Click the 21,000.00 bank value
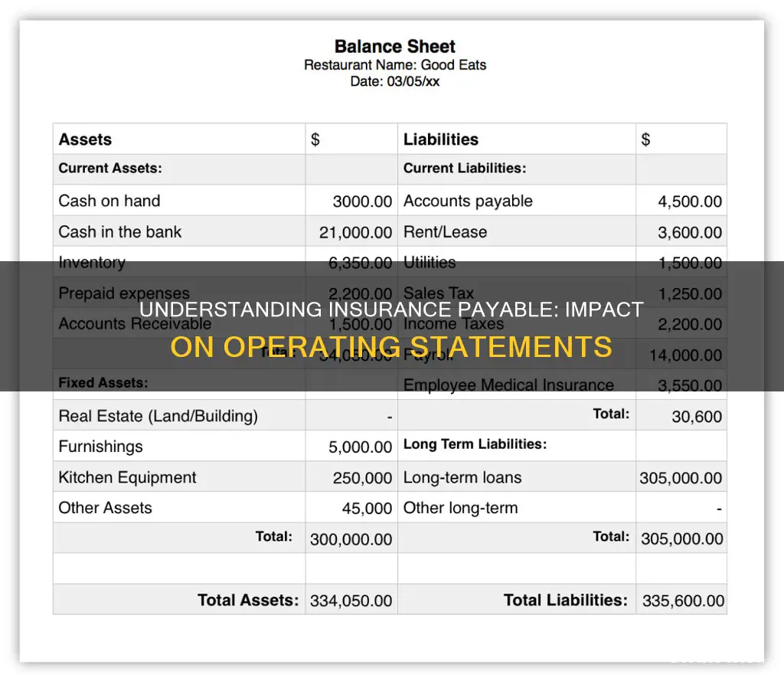 click(x=355, y=233)
